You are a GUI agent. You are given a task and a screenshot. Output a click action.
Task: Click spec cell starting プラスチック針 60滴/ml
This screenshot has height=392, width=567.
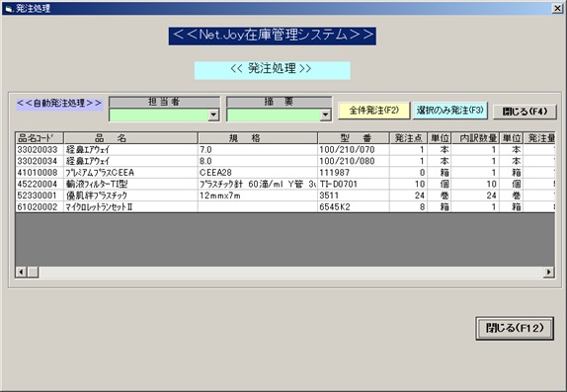258,184
